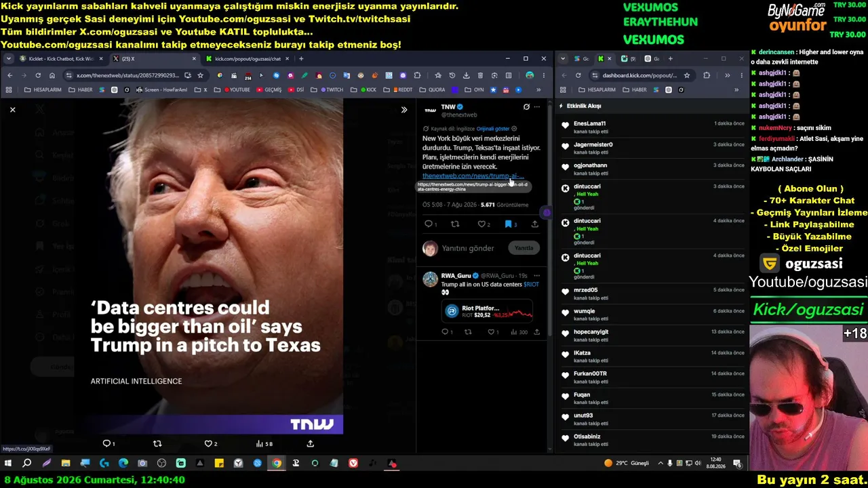
Task: View analytics for the image tweet
Action: tap(264, 443)
